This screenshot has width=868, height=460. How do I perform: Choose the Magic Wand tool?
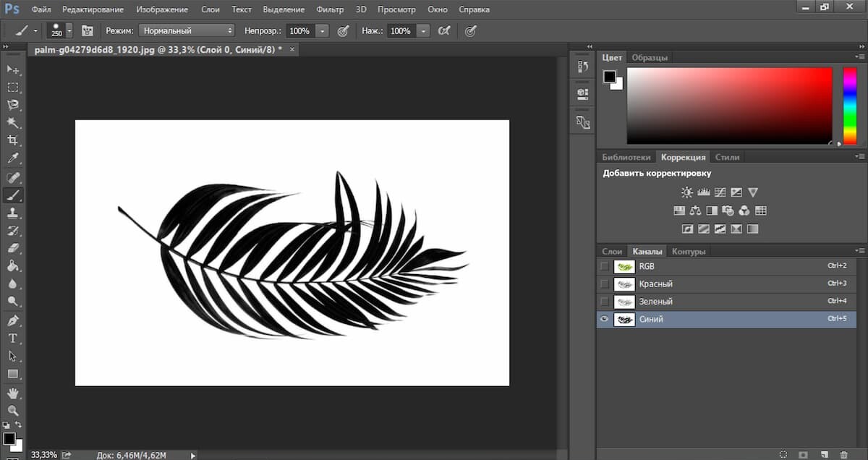tap(12, 122)
